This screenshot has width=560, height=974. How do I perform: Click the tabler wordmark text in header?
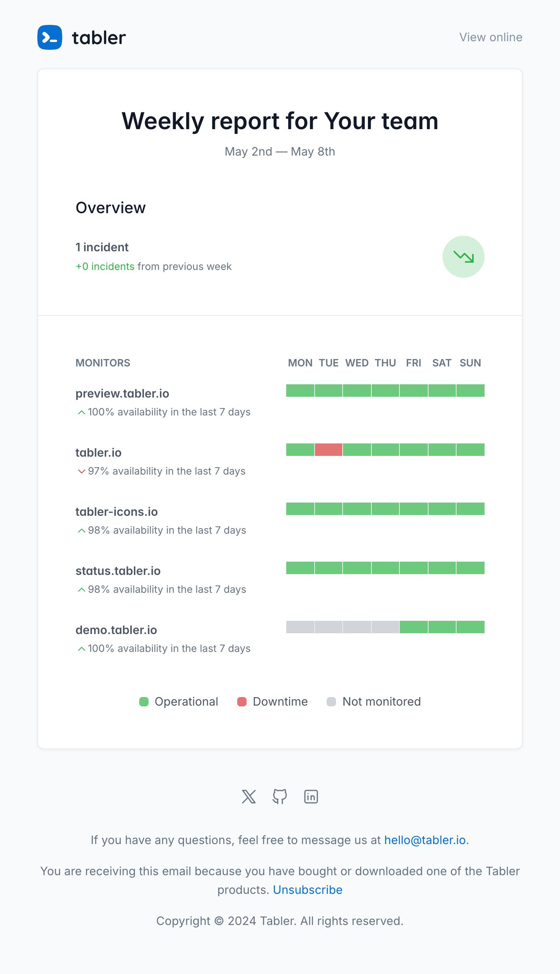click(x=99, y=38)
